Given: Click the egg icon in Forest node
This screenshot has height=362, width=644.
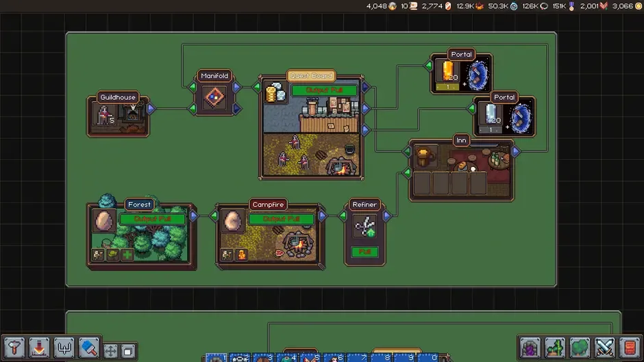Looking at the screenshot, I should coord(104,221).
